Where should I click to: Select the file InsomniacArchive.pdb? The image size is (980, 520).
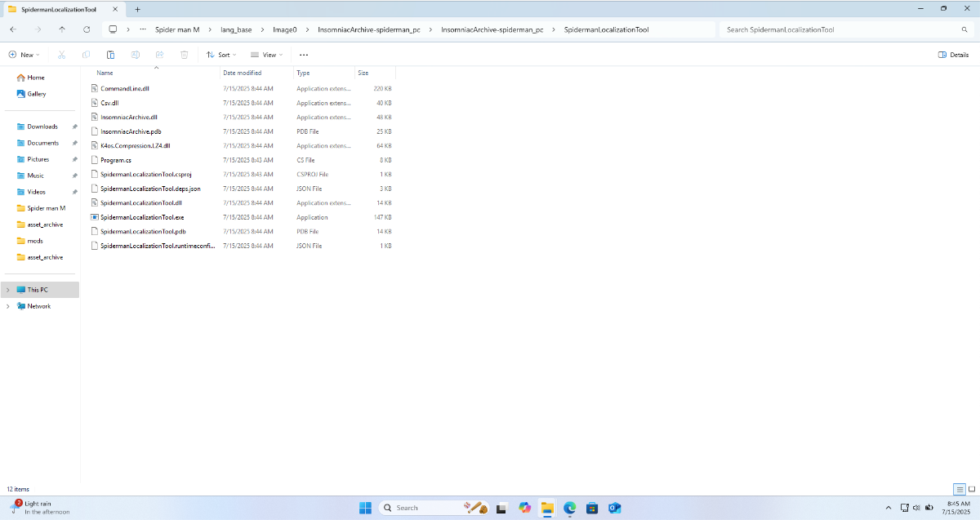point(131,131)
